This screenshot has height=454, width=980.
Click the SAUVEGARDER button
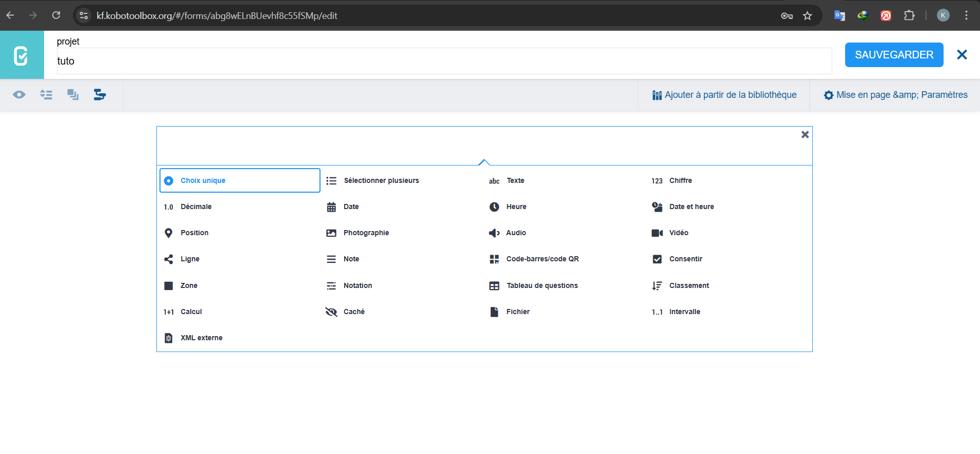click(x=893, y=55)
